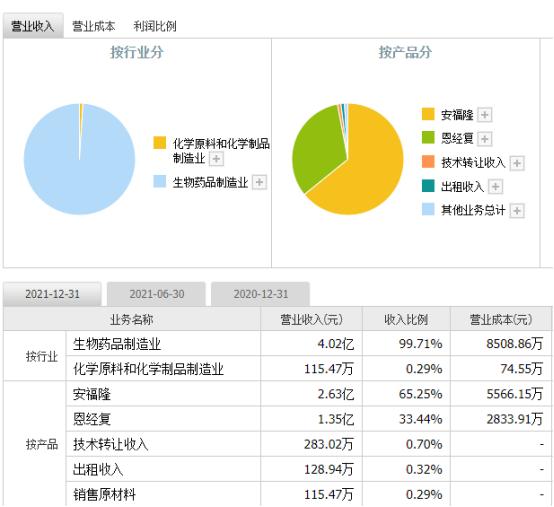Click the light blue industry pie chart
Image resolution: width=554 pixels, height=507 pixels.
79,159
